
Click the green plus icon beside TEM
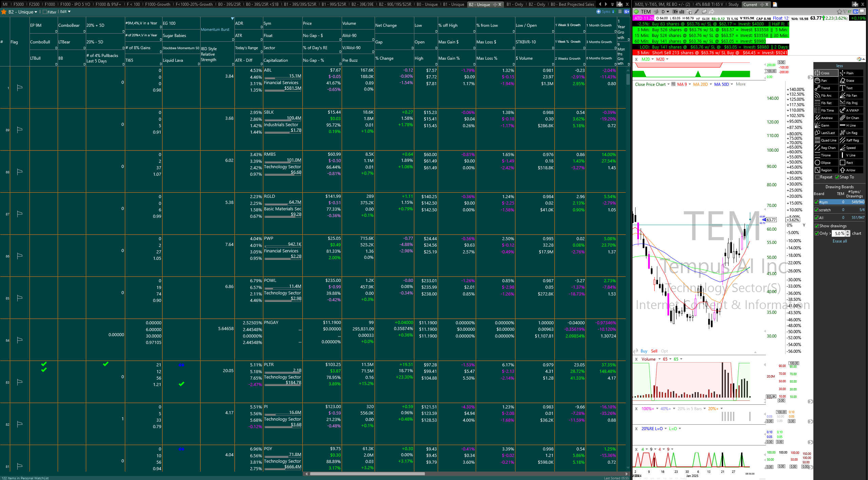636,12
